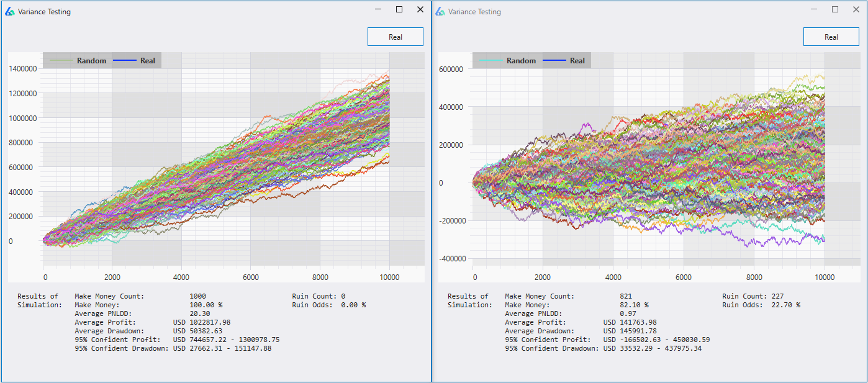868x383 pixels.
Task: Close the left Variance Testing window
Action: (420, 9)
